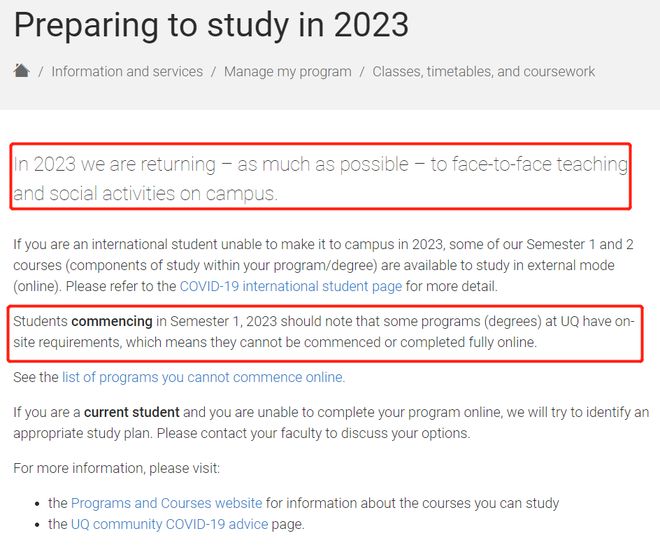Open the UQ community COVID-19 advice link
Image resolution: width=660 pixels, height=559 pixels.
tap(170, 524)
